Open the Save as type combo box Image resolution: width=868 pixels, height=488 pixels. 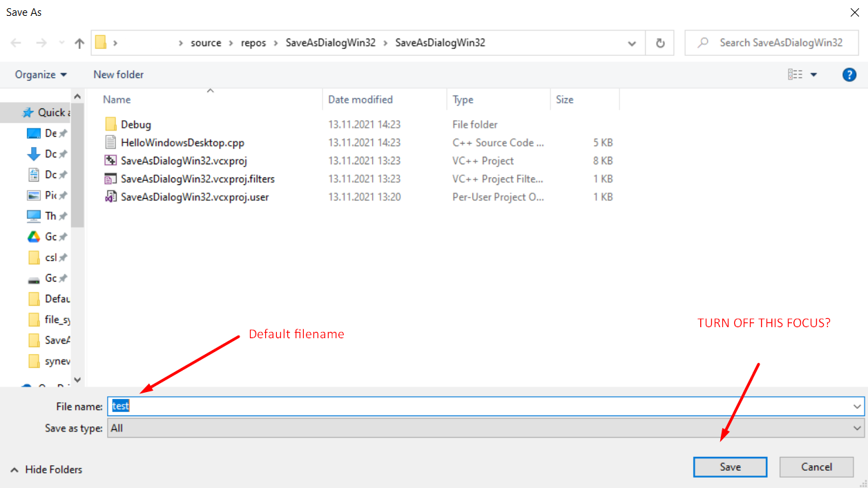[x=486, y=428]
